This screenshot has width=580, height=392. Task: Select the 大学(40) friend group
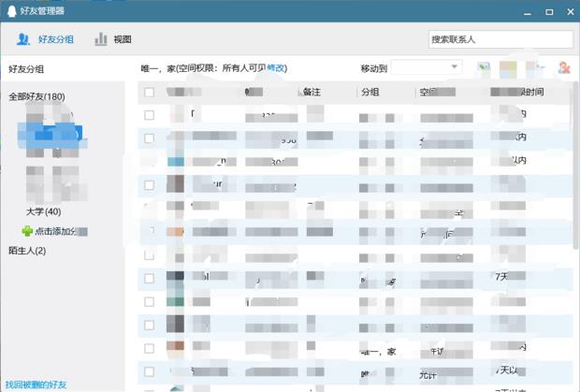43,211
